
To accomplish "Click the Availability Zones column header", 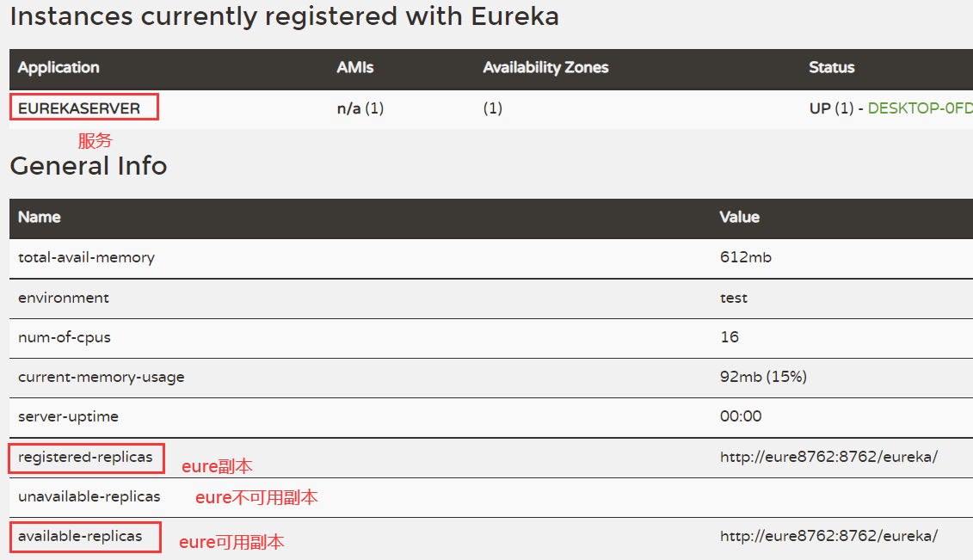I will click(545, 68).
